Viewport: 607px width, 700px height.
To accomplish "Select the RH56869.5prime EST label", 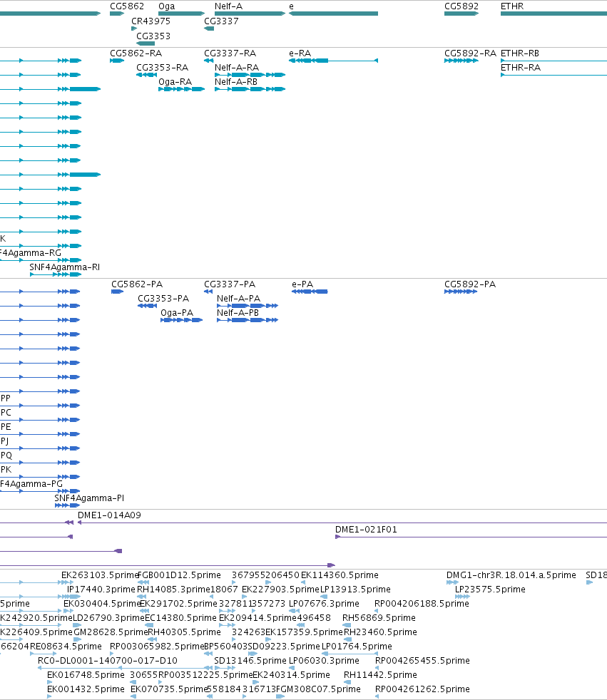I will pyautogui.click(x=379, y=618).
